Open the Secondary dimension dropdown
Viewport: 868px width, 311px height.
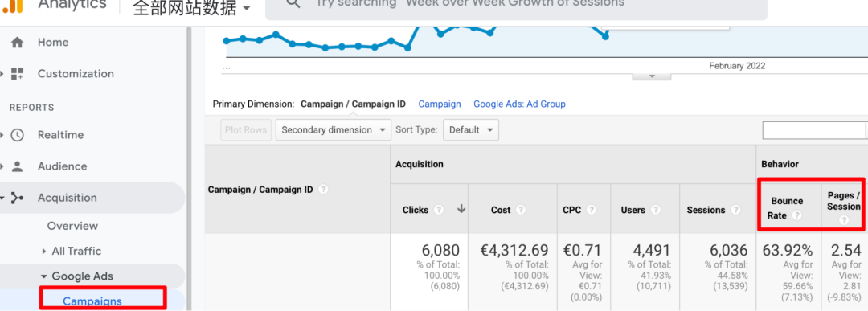pos(334,130)
